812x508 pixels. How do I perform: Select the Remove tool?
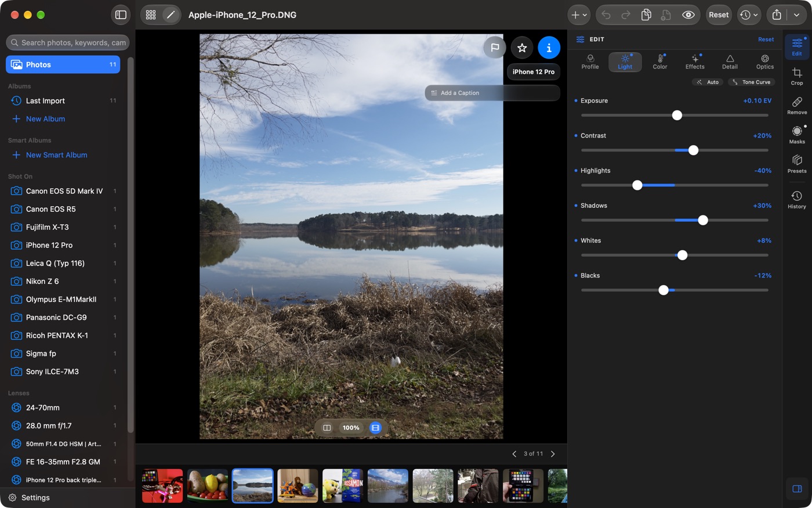(x=797, y=106)
